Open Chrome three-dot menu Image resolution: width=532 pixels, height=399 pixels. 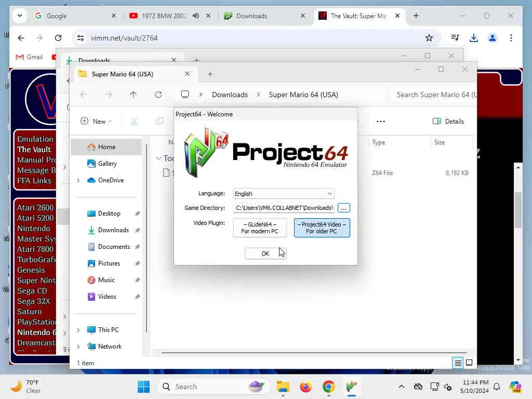click(x=511, y=38)
